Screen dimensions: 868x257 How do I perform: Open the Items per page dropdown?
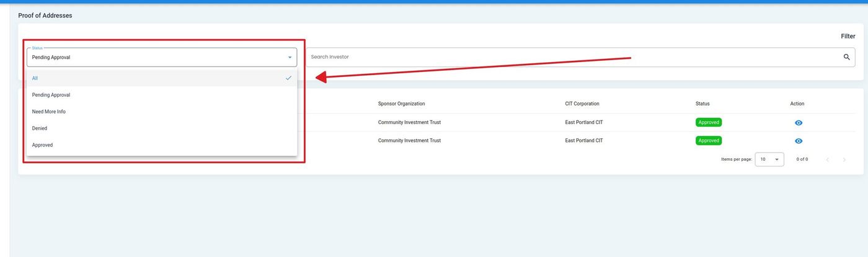[x=769, y=160]
